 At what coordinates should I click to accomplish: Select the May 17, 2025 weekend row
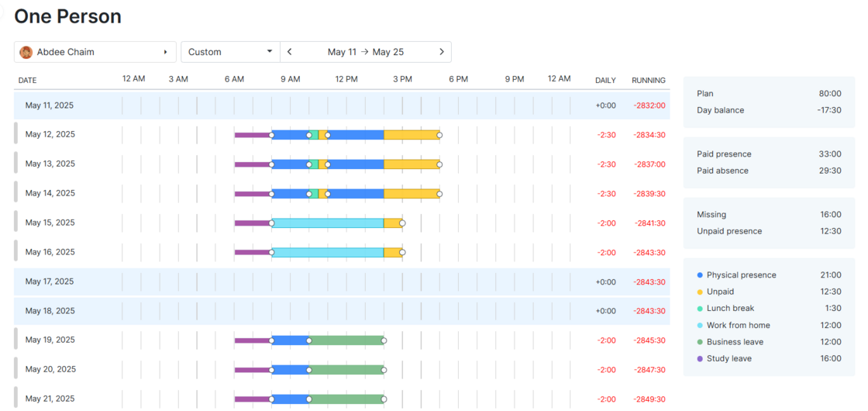click(x=50, y=281)
